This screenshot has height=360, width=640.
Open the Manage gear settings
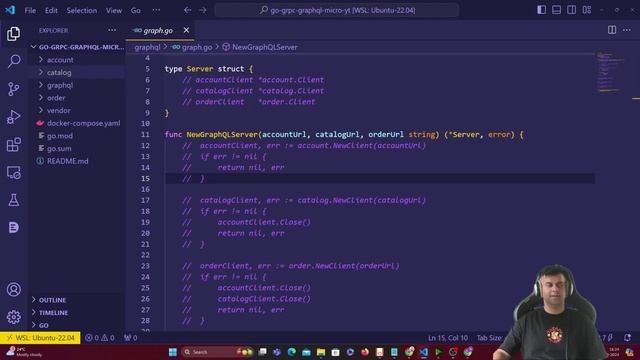(x=13, y=317)
